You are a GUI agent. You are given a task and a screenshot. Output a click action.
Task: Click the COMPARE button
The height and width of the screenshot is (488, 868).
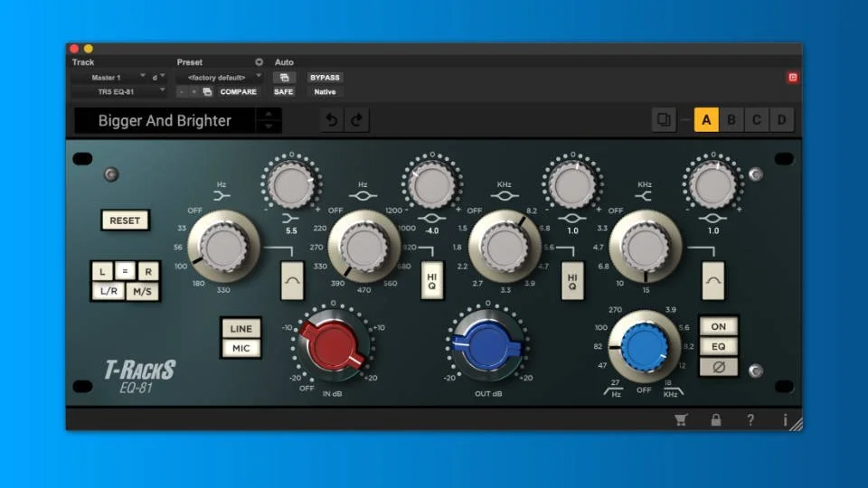coord(239,92)
